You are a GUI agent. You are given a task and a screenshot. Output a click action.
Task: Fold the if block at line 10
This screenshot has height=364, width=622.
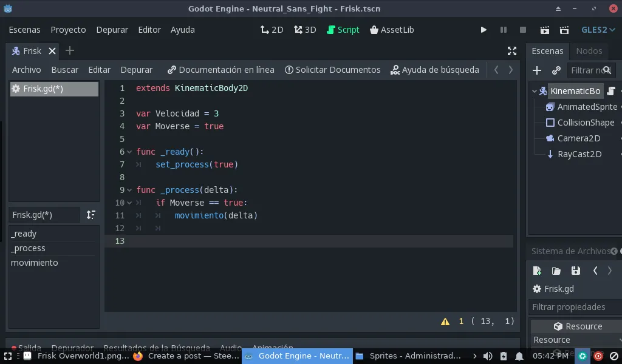129,203
